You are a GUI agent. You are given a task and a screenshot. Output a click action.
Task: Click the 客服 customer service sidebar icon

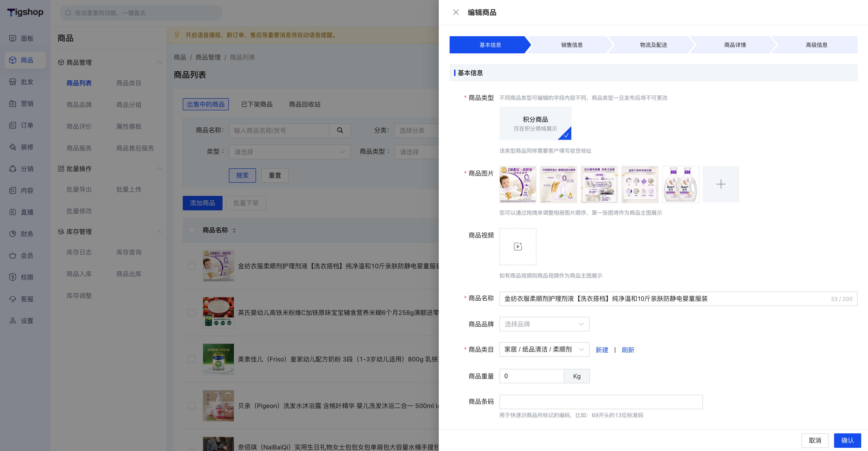12,299
